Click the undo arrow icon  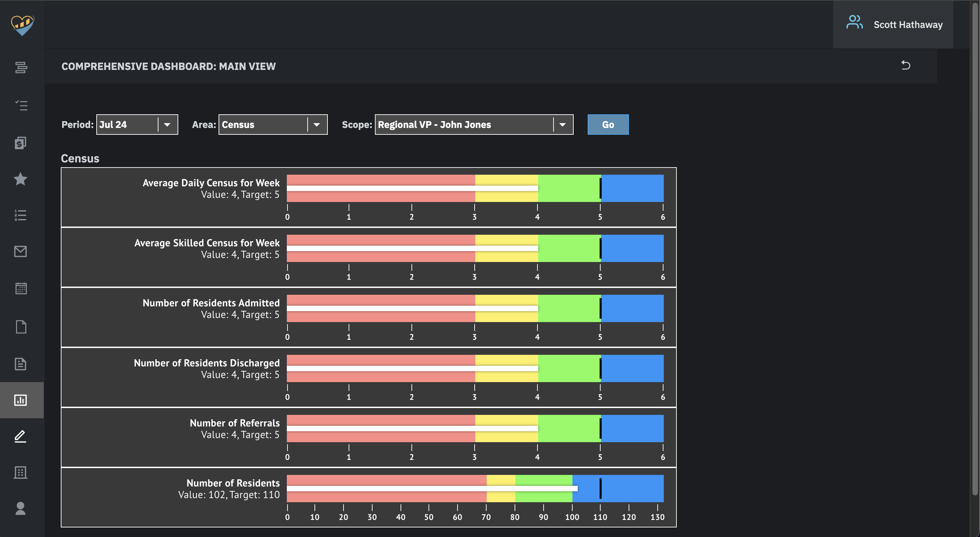tap(906, 66)
